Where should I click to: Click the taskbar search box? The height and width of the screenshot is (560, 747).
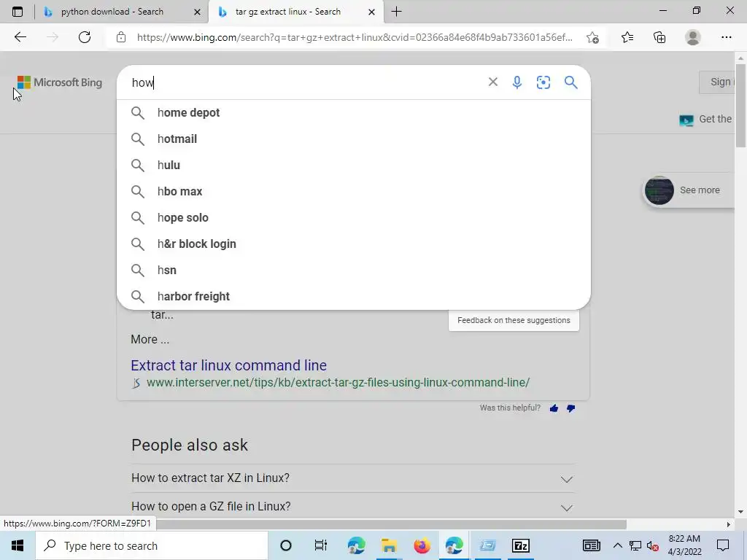coord(152,545)
